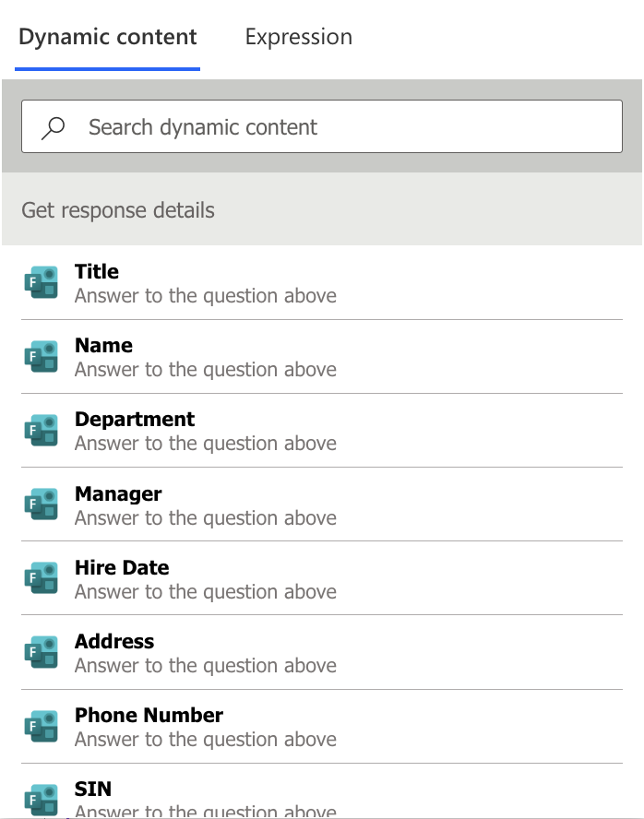644x819 pixels.
Task: Click the Forms icon beside Phone Number
Action: [42, 726]
